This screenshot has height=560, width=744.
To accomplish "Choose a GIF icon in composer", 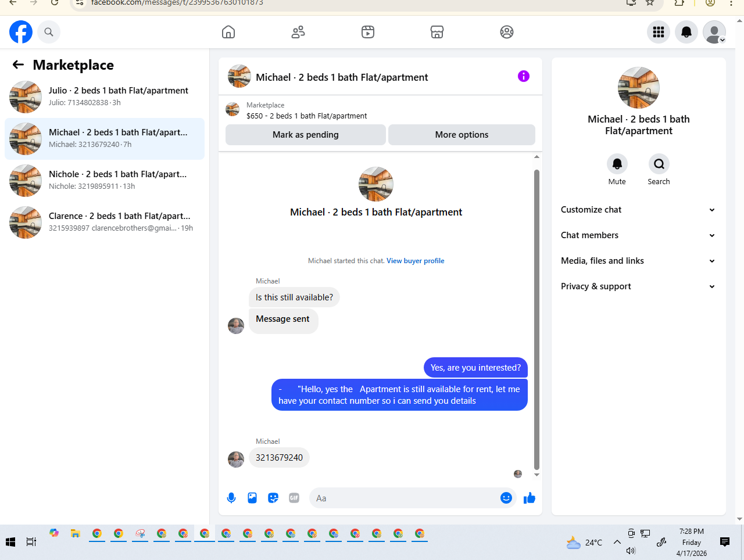I will coord(294,498).
